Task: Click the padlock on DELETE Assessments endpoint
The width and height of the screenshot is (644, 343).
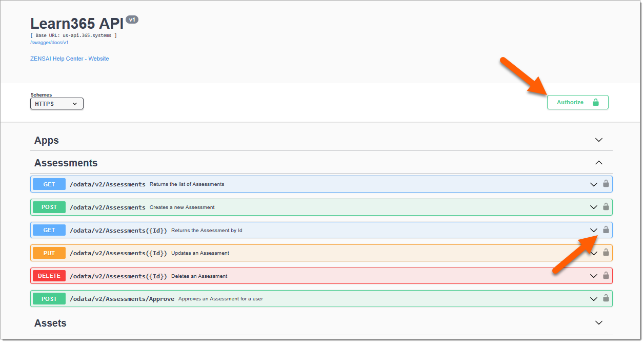Action: (x=606, y=276)
